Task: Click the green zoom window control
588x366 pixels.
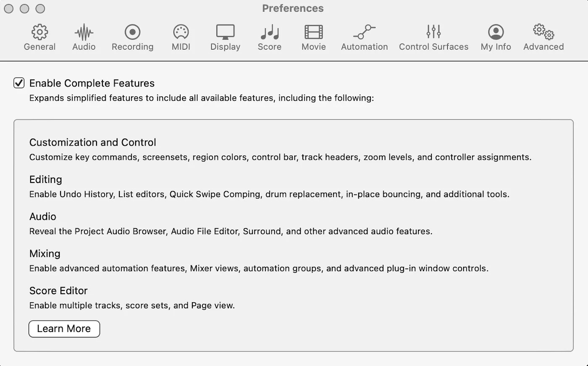Action: 40,8
